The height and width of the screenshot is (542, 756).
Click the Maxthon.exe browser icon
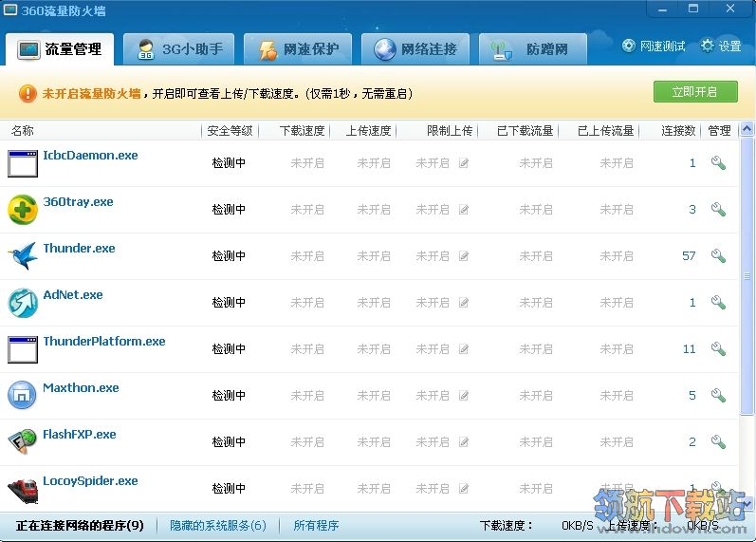pos(22,395)
